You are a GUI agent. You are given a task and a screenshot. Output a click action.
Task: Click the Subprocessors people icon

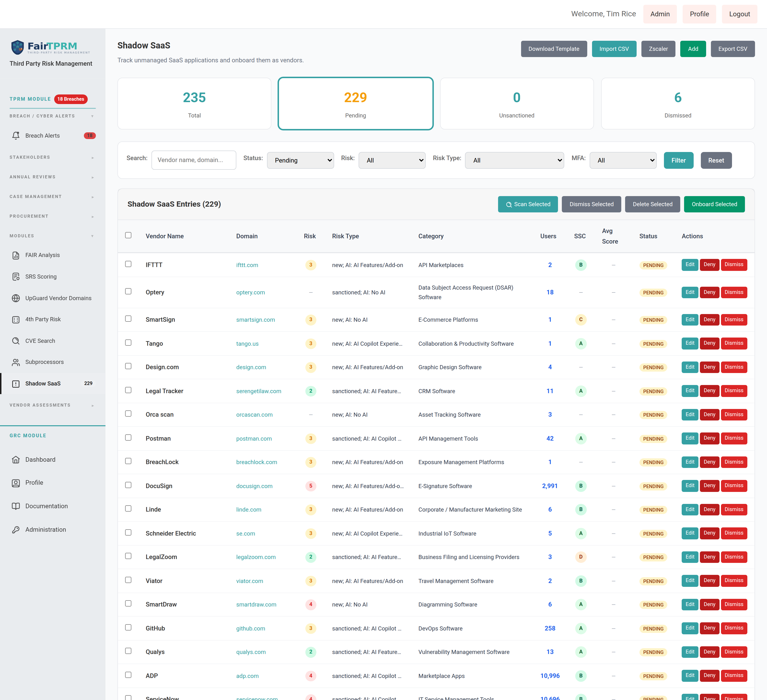point(16,362)
